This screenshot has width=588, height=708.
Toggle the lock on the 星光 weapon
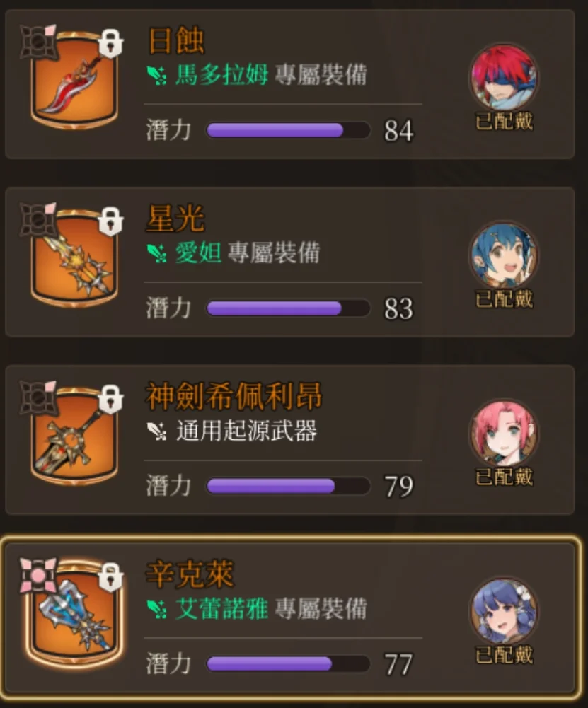point(110,221)
